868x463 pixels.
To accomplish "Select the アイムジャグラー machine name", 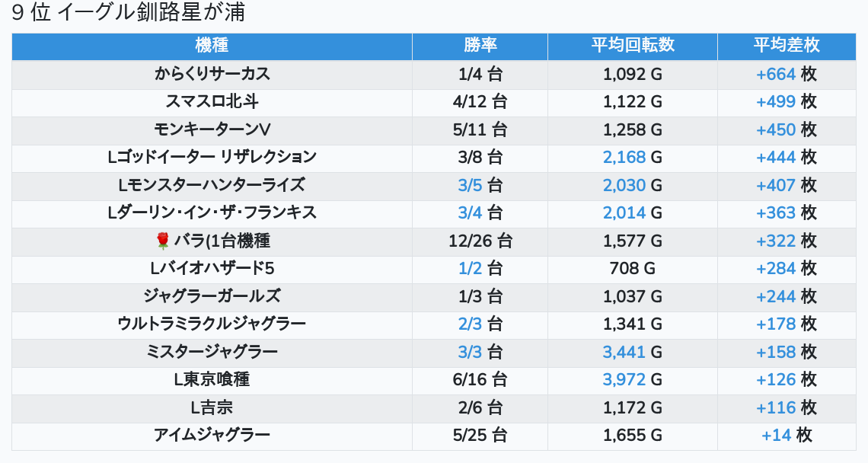I will click(x=212, y=436).
